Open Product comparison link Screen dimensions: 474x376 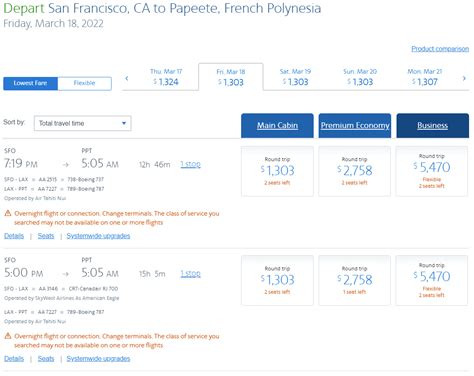(440, 49)
